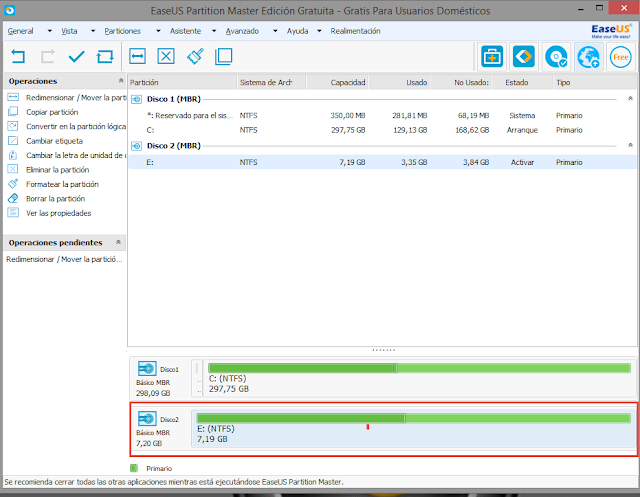
Task: Sort by the Partición column header
Action: pos(182,82)
